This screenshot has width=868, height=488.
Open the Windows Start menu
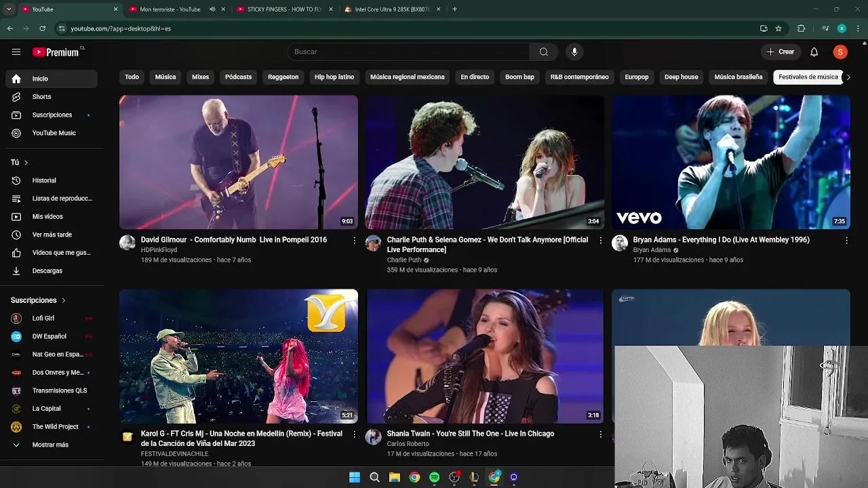(355, 477)
